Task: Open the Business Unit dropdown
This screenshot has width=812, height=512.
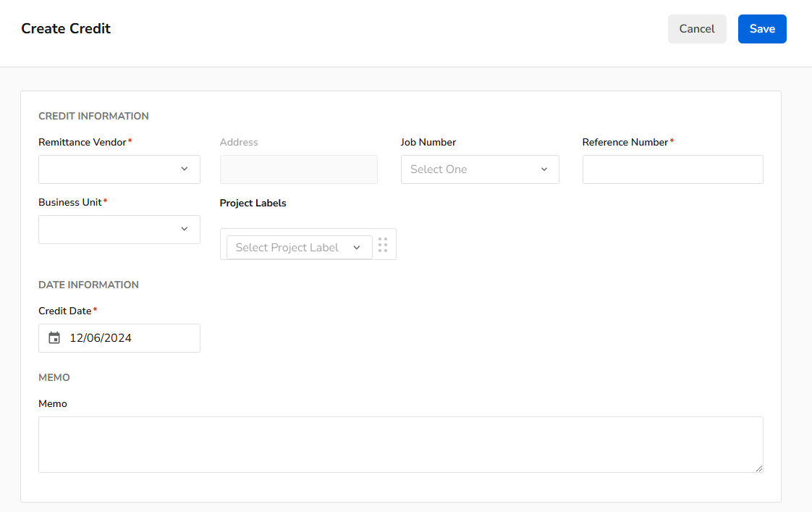Action: point(119,230)
